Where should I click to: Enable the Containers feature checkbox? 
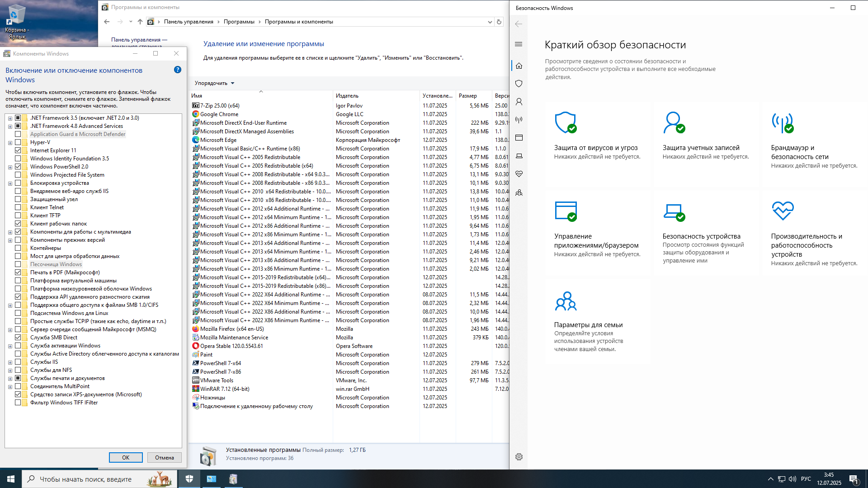tap(18, 248)
